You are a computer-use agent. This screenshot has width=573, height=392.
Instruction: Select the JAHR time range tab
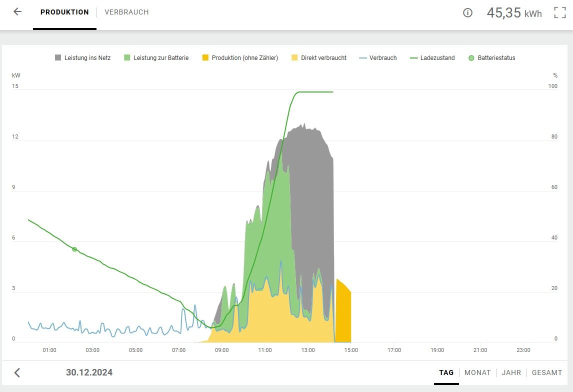point(511,372)
